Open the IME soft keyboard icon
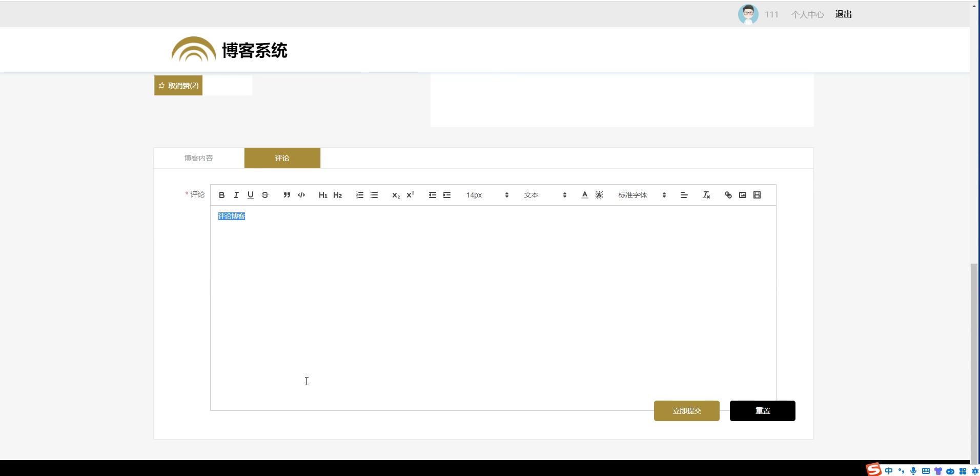The height and width of the screenshot is (476, 980). [x=926, y=471]
